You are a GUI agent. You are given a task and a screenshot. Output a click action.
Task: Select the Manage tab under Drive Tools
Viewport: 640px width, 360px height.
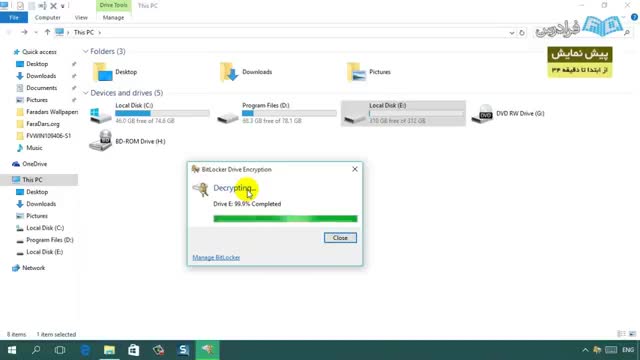click(x=113, y=18)
